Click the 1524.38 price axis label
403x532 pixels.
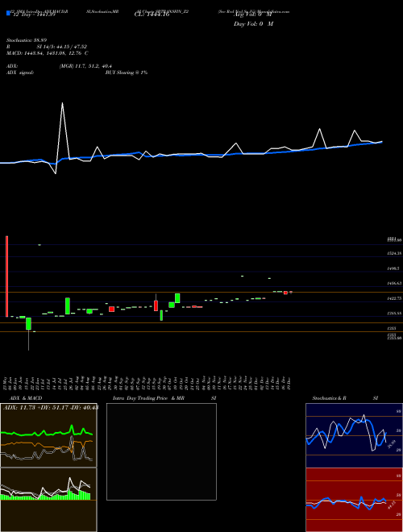point(394,253)
